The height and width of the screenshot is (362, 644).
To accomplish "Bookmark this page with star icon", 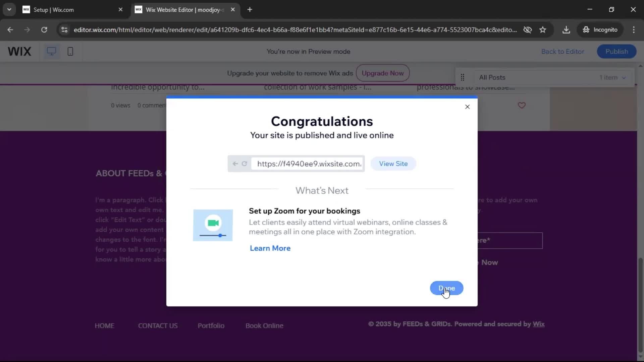I will pyautogui.click(x=543, y=30).
